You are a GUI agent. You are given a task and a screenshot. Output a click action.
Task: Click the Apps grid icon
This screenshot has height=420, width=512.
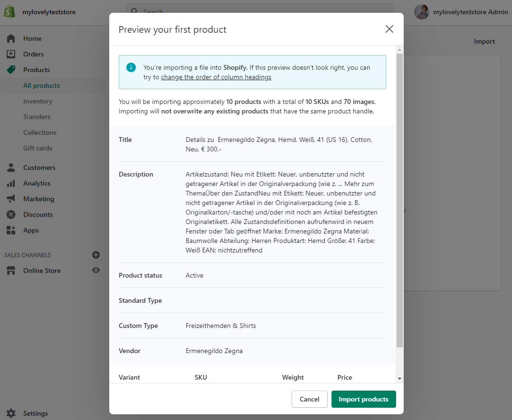click(x=11, y=230)
